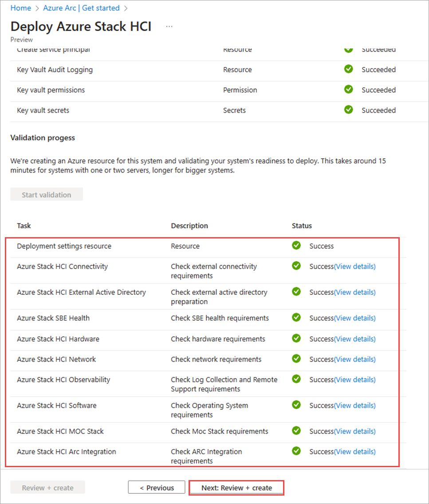
Task: Click the Key vault permissions row text
Action: click(51, 90)
